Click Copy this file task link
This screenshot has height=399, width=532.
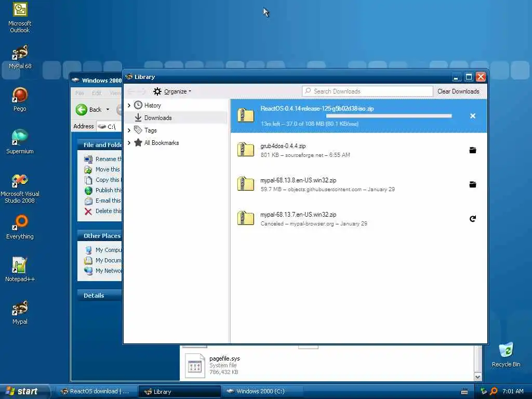coord(103,180)
